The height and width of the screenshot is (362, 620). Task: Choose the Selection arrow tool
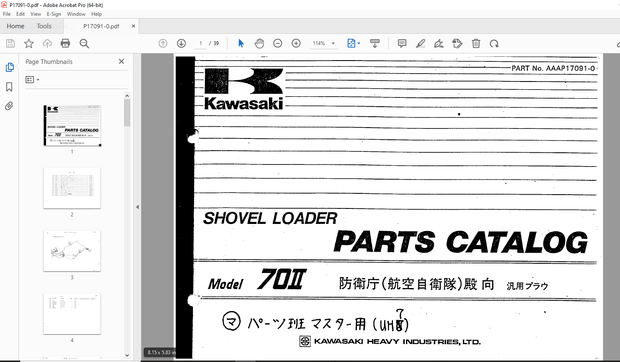pyautogui.click(x=241, y=43)
